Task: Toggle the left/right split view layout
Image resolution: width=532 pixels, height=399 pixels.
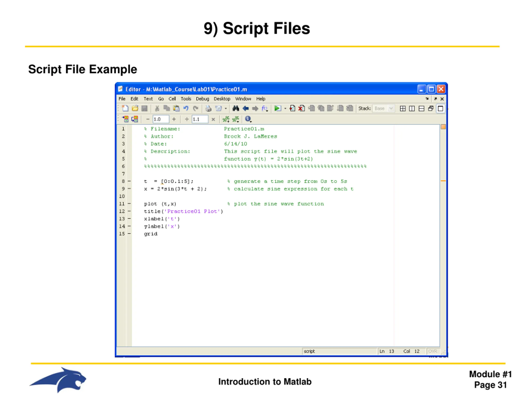Action: point(412,108)
